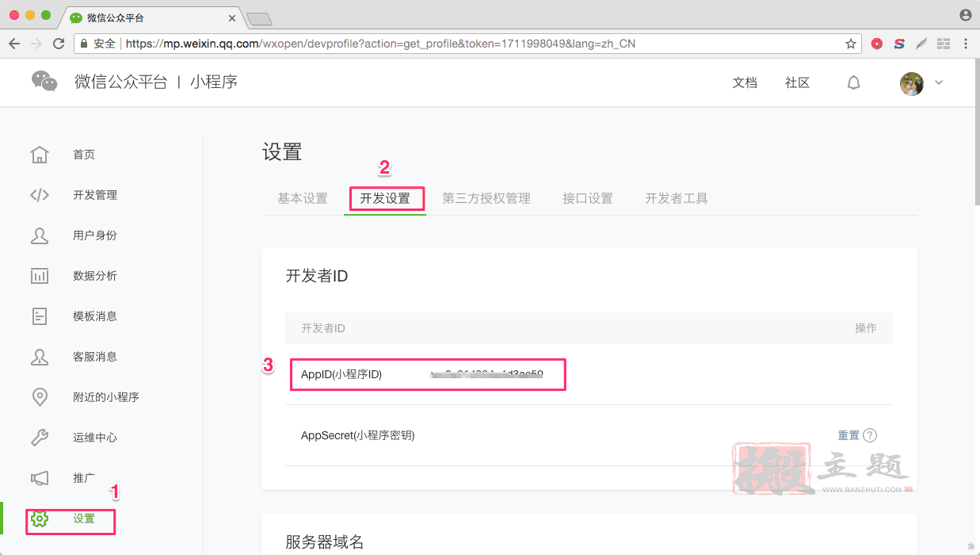Click the 用户身份 sidebar label
Viewport: 980px width, 555px height.
point(95,235)
